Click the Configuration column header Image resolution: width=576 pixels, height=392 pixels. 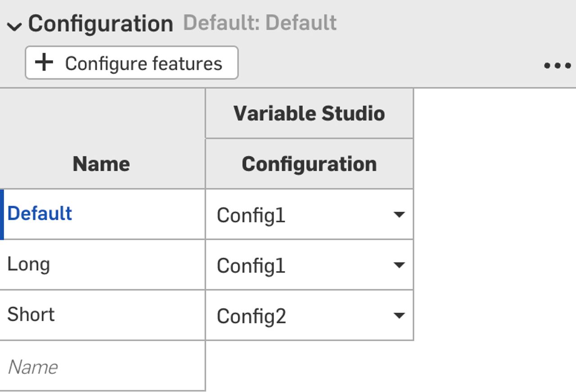[x=310, y=163]
